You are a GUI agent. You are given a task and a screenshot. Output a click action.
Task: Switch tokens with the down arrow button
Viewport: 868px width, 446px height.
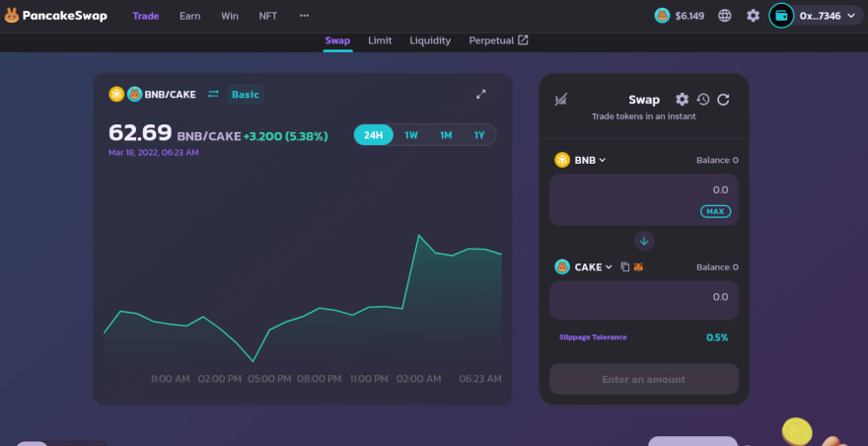coord(644,241)
